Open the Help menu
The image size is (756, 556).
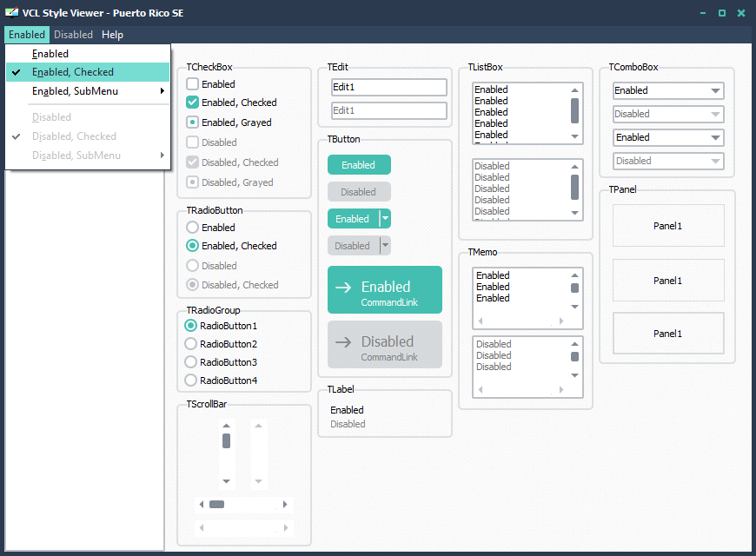[112, 35]
